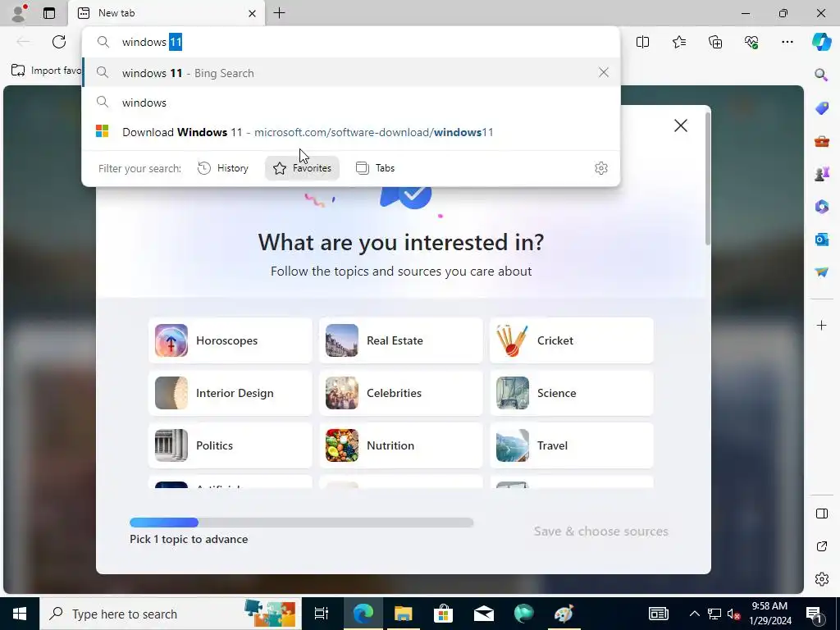
Task: Open the Windows Start menu
Action: pos(20,614)
